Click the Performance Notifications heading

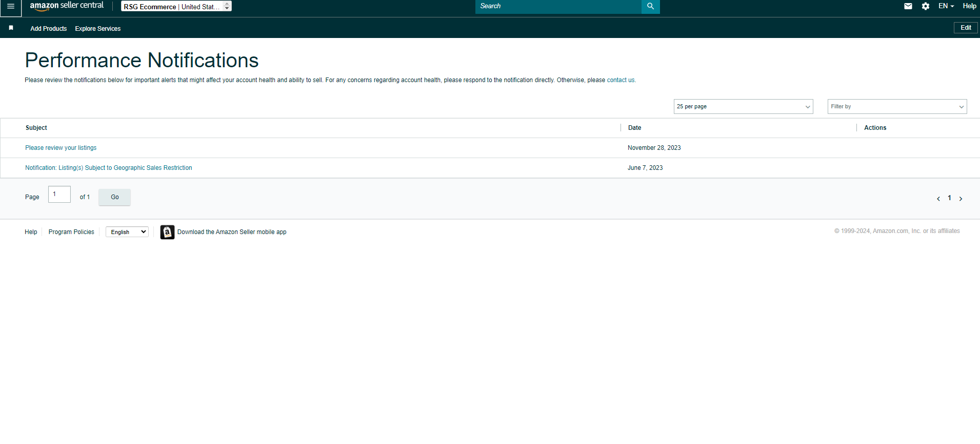point(142,61)
